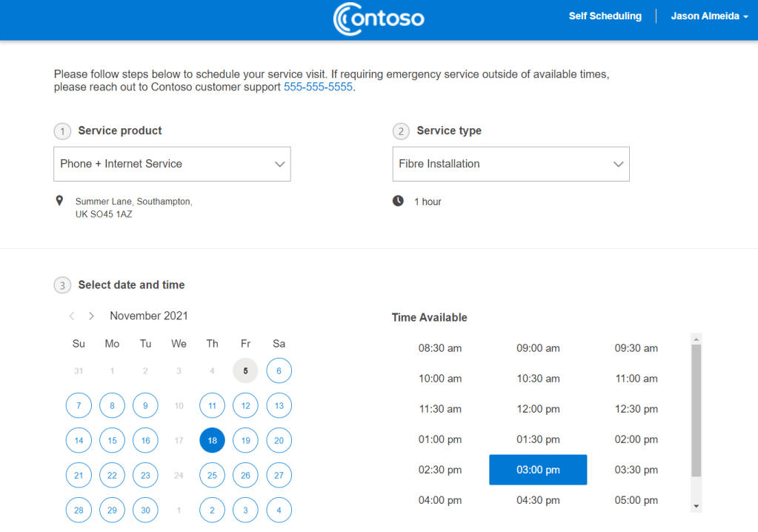This screenshot has width=758, height=532.
Task: Pick November 30 date circle
Action: (145, 511)
